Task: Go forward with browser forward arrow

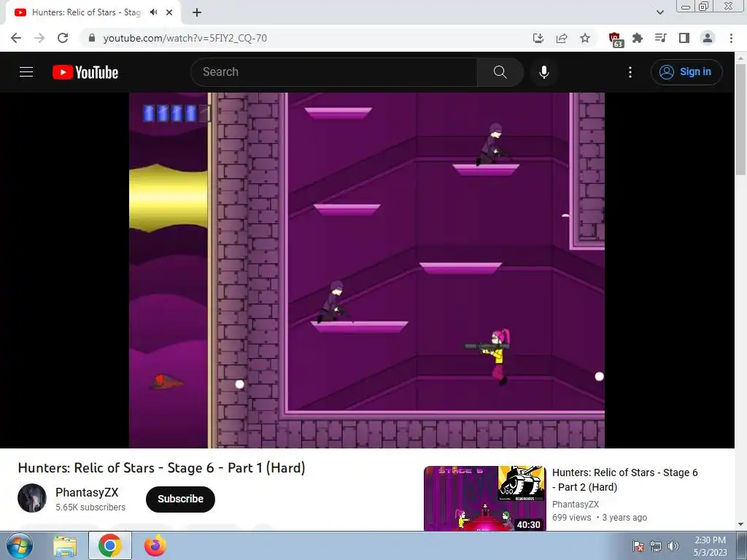Action: [x=39, y=38]
